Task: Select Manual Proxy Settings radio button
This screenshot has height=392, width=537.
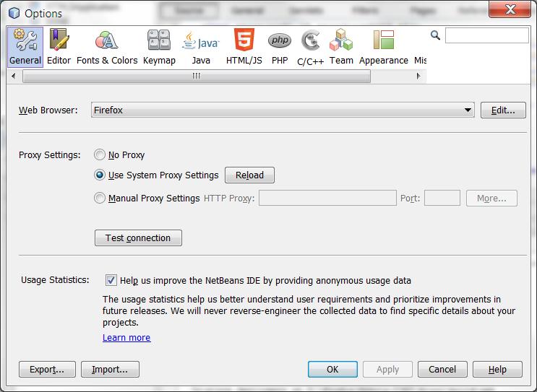Action: (x=100, y=198)
